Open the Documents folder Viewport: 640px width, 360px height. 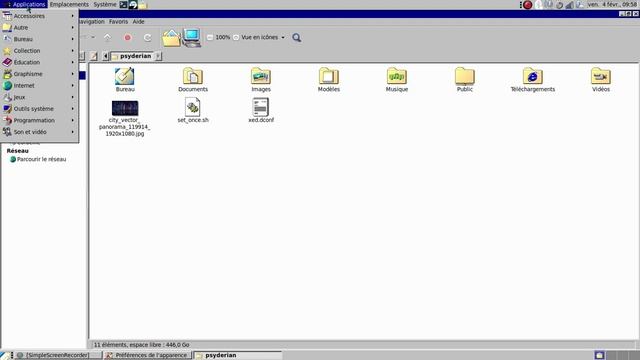[193, 76]
